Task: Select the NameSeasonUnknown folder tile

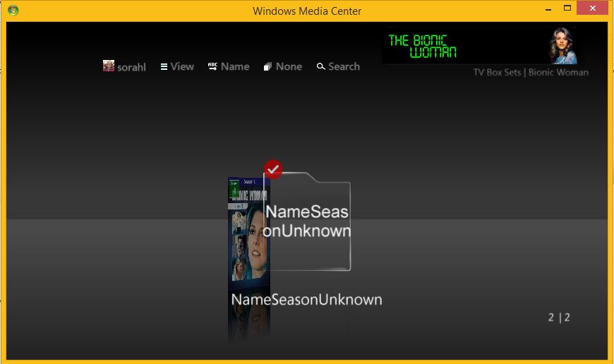Action: coord(308,222)
